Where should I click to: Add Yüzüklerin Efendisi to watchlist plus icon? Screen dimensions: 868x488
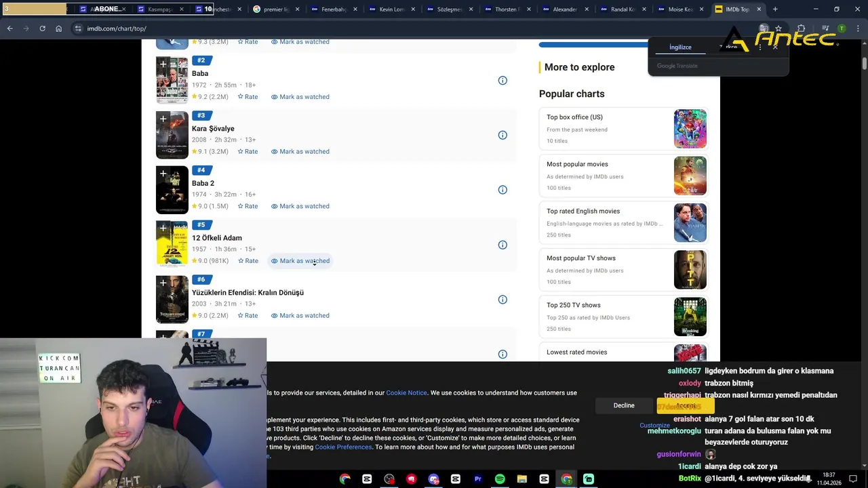coord(163,283)
